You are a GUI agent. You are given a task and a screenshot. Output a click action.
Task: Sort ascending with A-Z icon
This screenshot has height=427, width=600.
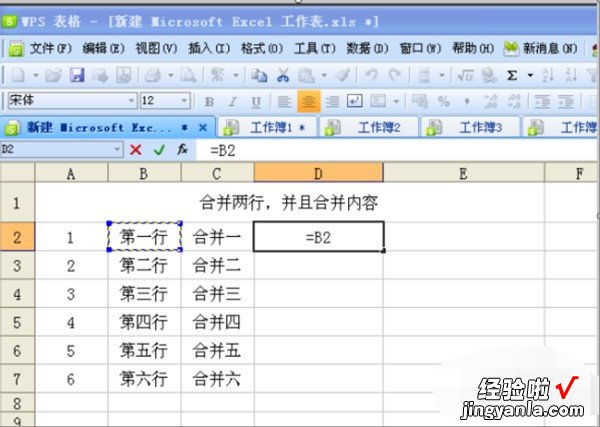click(548, 75)
